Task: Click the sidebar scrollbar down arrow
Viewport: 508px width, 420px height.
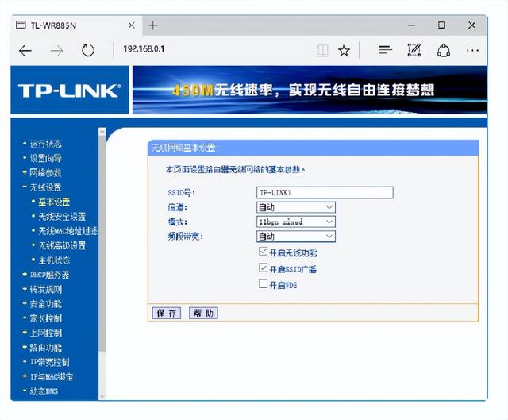Action: (102, 396)
